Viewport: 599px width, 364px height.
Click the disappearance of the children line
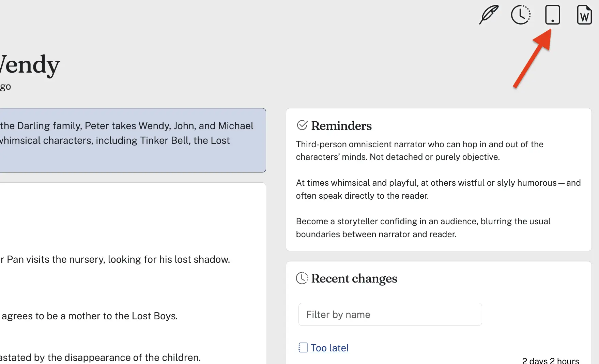pyautogui.click(x=101, y=358)
